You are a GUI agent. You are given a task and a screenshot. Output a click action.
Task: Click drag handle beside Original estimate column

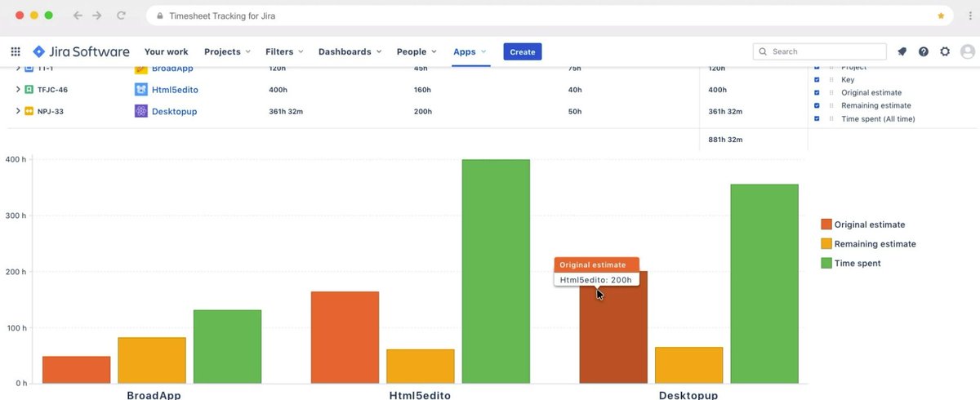tap(831, 93)
